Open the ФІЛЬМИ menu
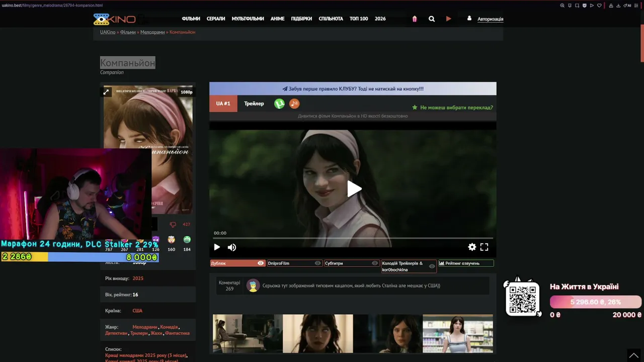 pyautogui.click(x=191, y=19)
